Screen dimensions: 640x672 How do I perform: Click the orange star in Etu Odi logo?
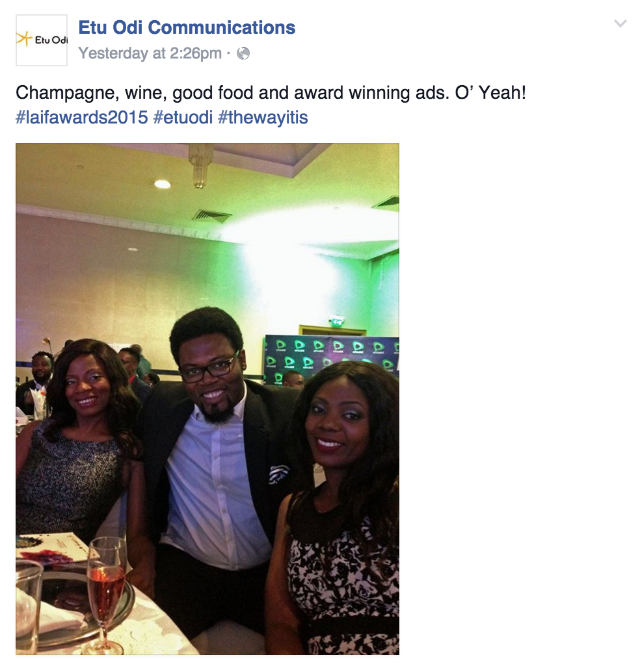click(x=25, y=38)
